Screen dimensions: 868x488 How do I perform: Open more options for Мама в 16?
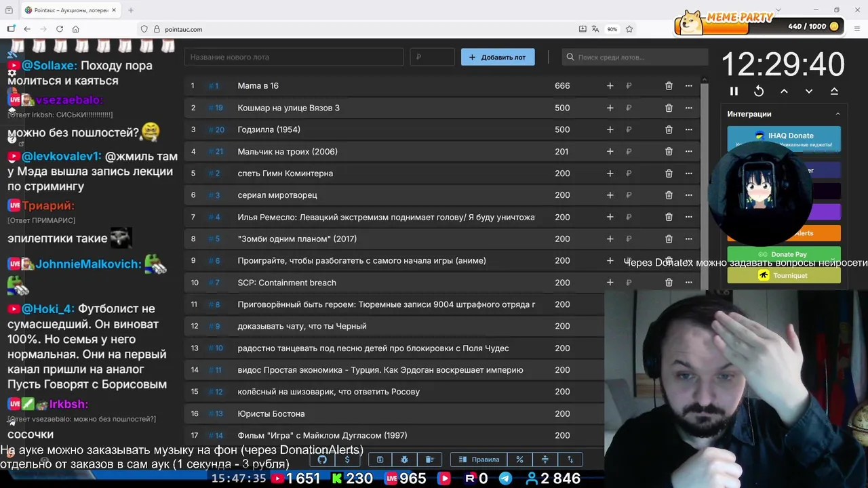point(688,86)
